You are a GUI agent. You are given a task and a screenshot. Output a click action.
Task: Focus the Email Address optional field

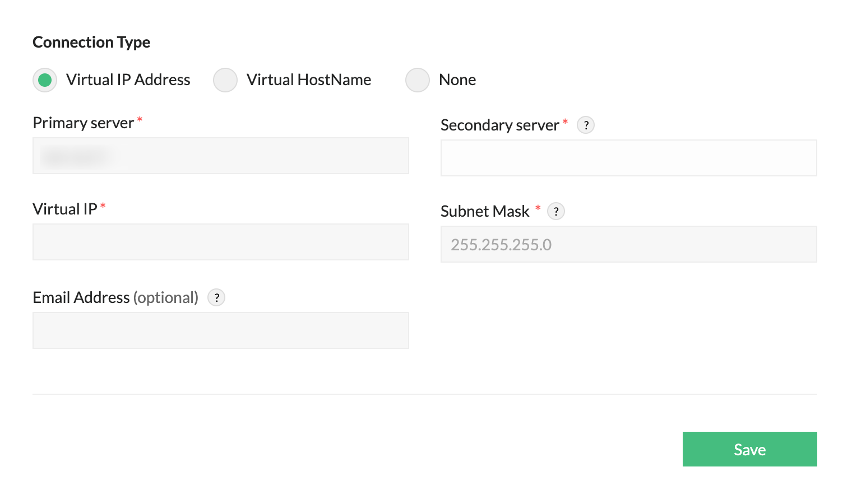(x=221, y=330)
